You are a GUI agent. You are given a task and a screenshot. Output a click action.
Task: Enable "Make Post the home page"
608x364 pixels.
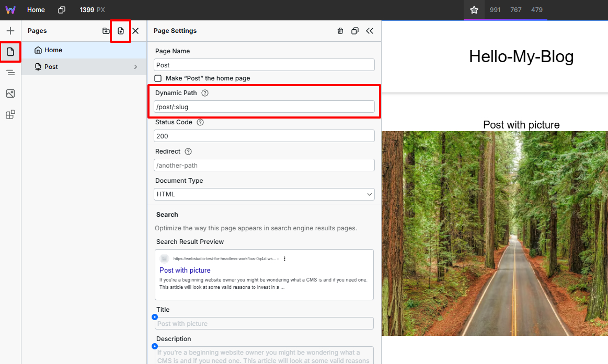158,78
